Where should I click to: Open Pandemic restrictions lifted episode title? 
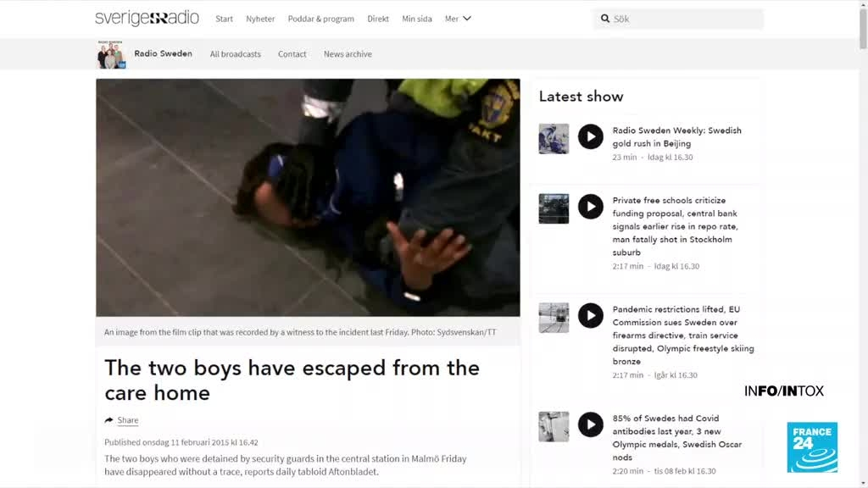tap(683, 335)
